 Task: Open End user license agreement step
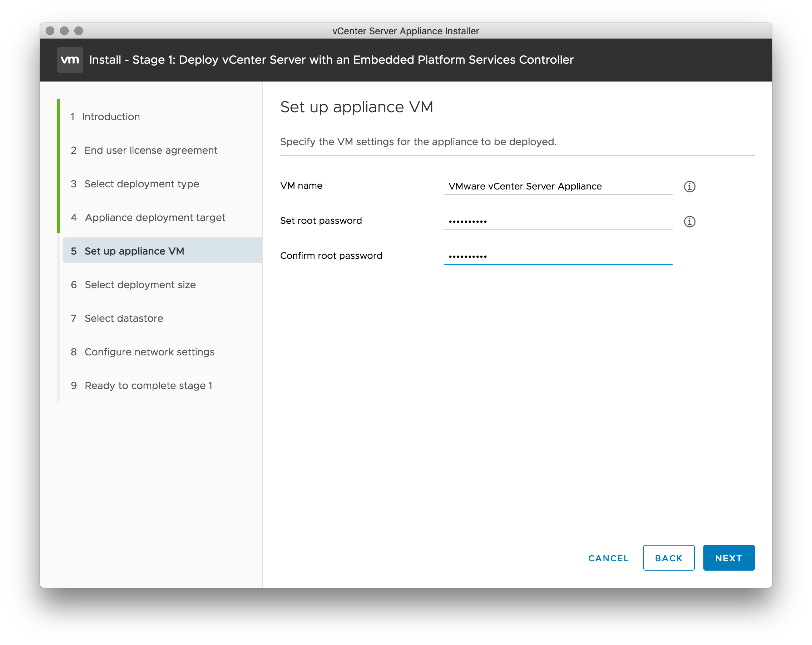pyautogui.click(x=151, y=150)
